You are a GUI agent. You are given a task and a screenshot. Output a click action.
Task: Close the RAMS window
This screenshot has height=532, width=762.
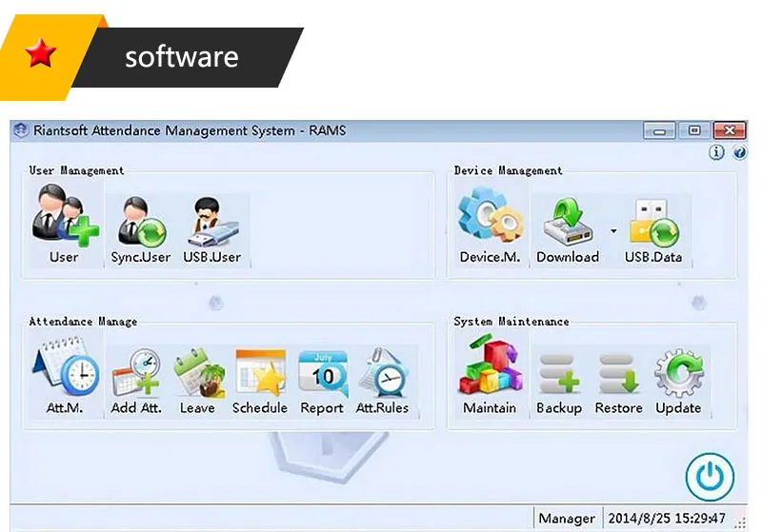(x=730, y=130)
